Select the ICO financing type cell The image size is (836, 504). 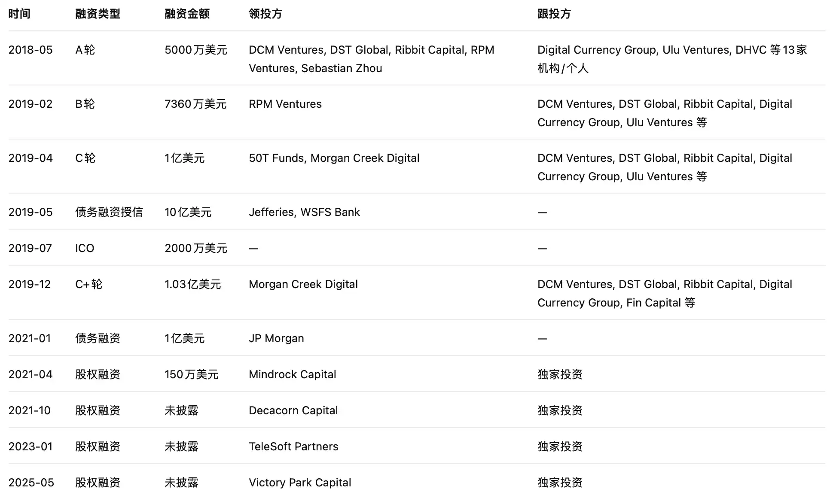click(85, 248)
